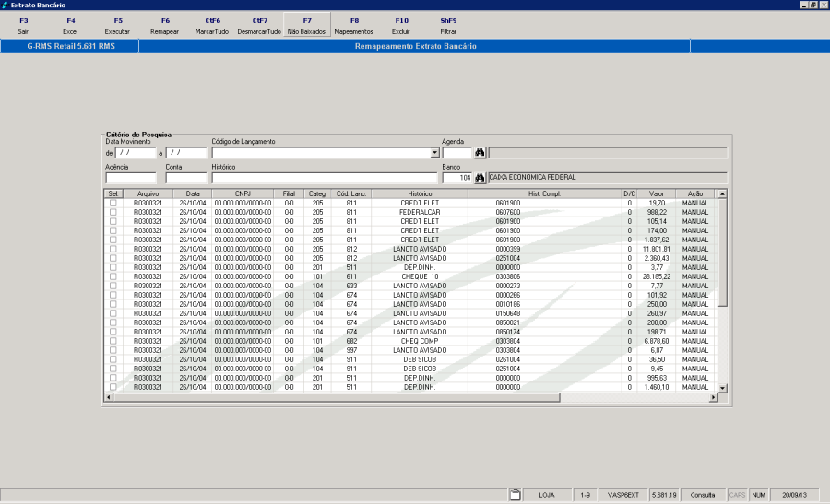The width and height of the screenshot is (830, 504).
Task: Click the Consulta status bar entry
Action: (x=703, y=495)
